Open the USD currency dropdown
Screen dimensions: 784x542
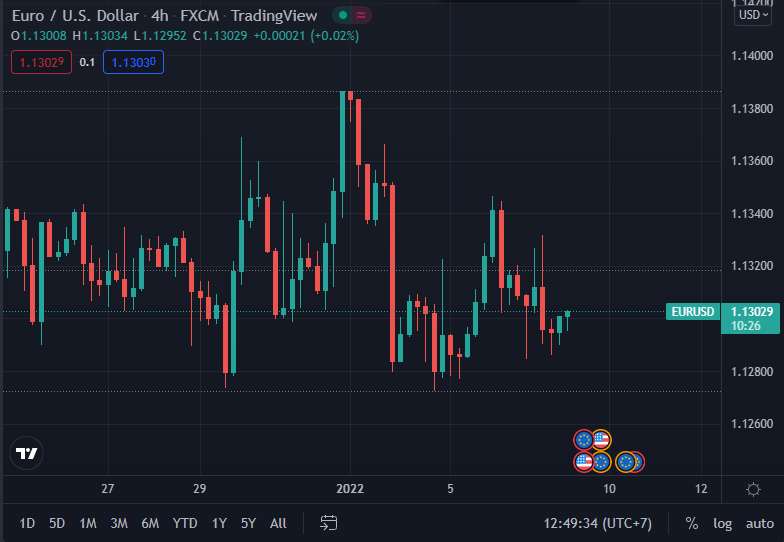point(753,15)
